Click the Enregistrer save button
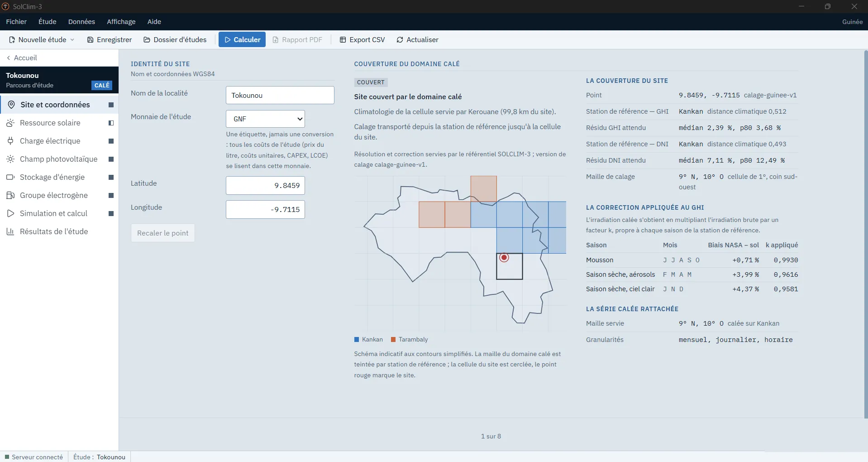 pyautogui.click(x=110, y=40)
